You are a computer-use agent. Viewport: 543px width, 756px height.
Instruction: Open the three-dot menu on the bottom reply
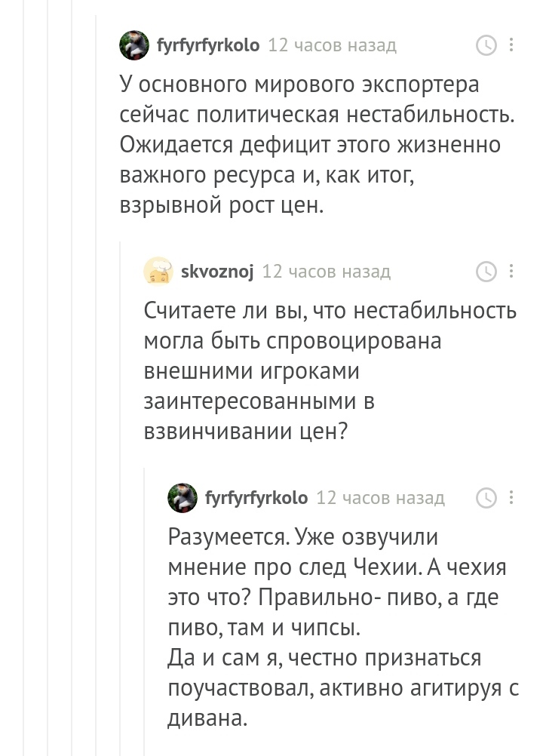[x=512, y=497]
